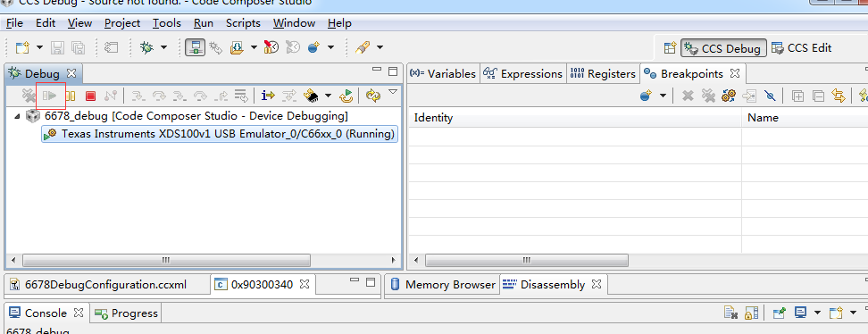The height and width of the screenshot is (334, 868).
Task: Switch to the Variables tab
Action: pos(443,73)
